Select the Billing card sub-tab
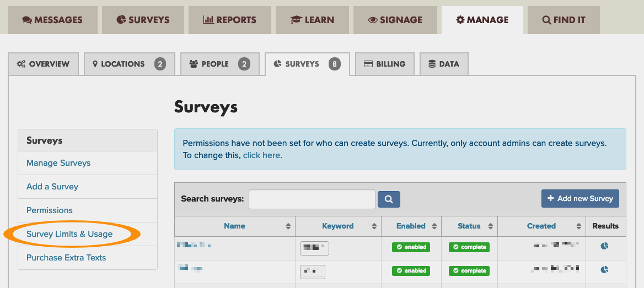Screen dimensions: 644x288 tap(384, 64)
